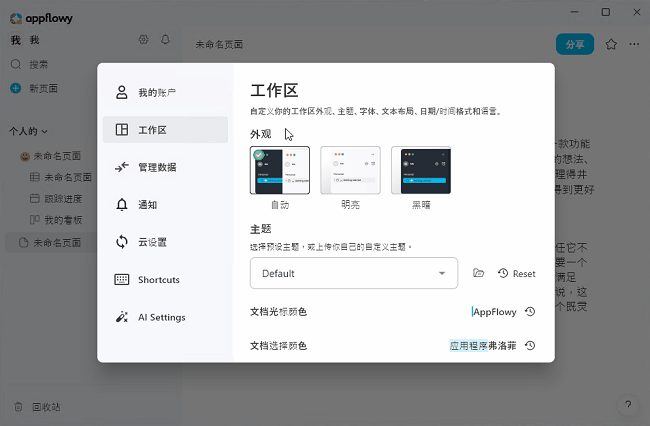Viewport: 650px width, 426px height.
Task: Select the 黑暗 appearance mode
Action: pyautogui.click(x=421, y=171)
